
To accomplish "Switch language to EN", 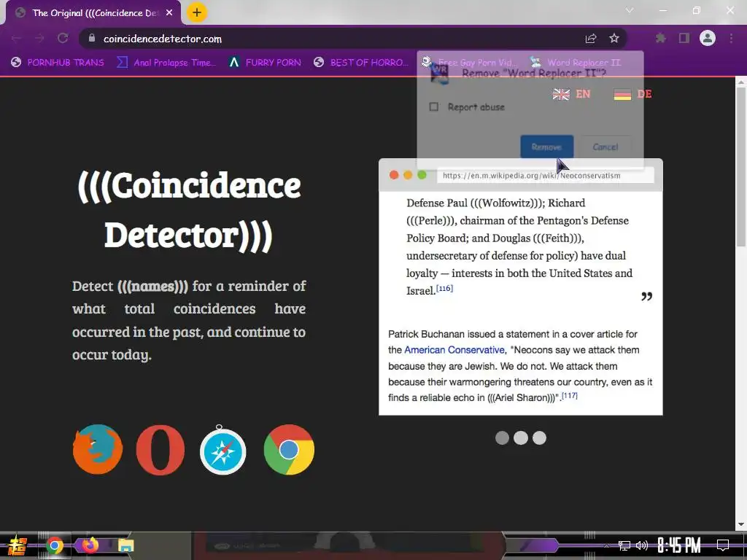I will (583, 94).
